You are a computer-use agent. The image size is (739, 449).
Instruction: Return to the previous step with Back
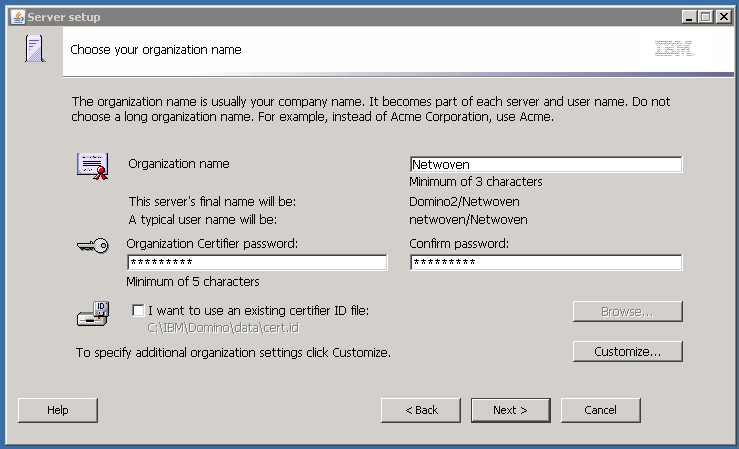coord(421,410)
